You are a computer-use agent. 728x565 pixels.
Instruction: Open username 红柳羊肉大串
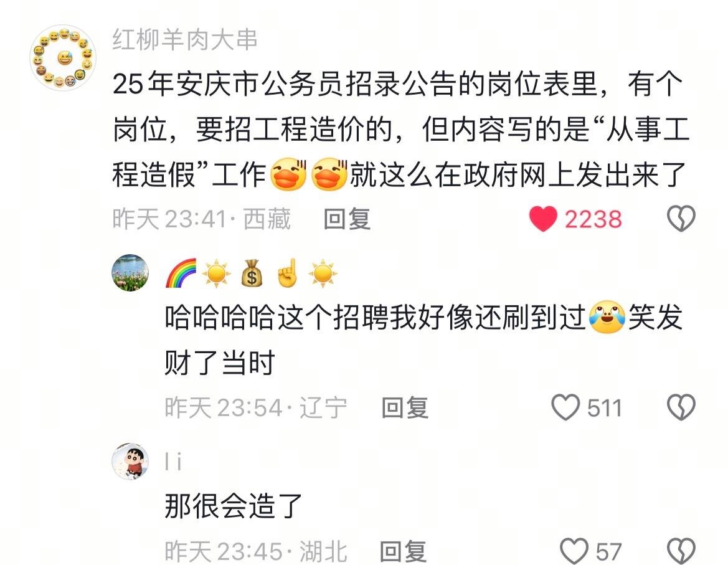click(185, 39)
